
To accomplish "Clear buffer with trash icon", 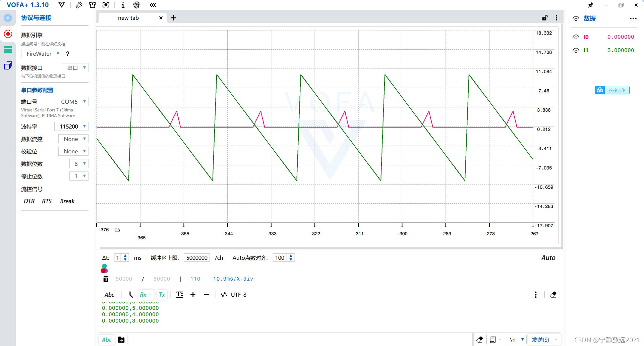I will [x=106, y=279].
